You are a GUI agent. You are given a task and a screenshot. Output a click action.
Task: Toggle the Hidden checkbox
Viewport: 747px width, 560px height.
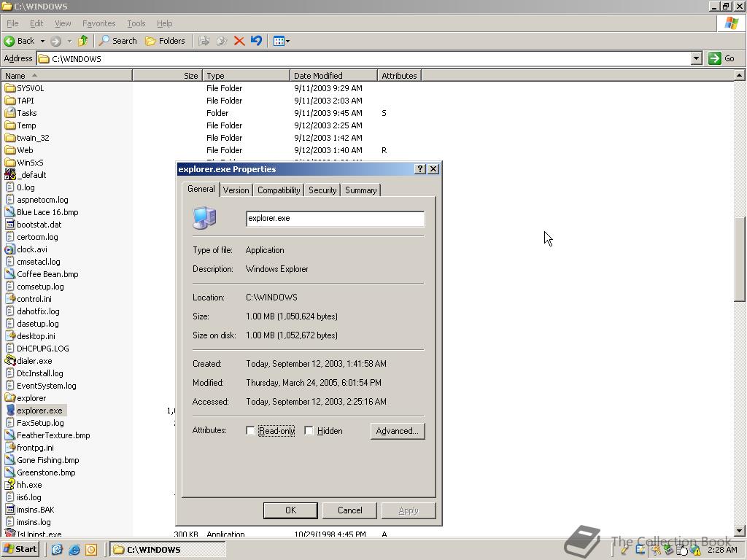click(x=309, y=430)
